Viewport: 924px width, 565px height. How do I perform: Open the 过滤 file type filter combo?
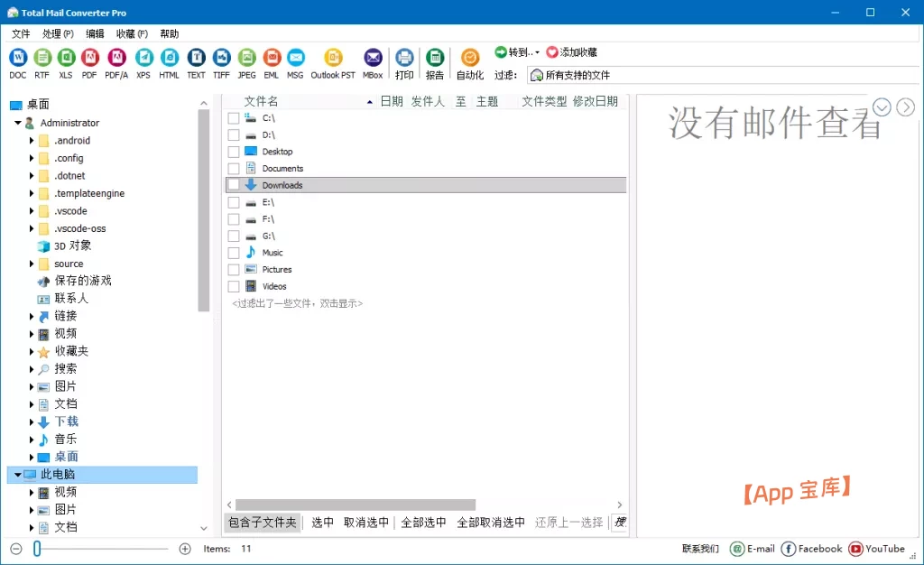click(723, 75)
